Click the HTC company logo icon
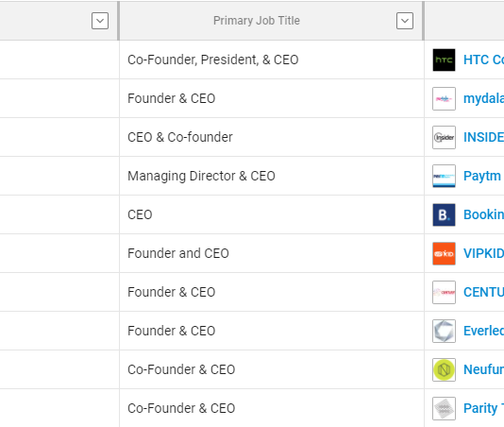This screenshot has width=504, height=427. [x=444, y=60]
